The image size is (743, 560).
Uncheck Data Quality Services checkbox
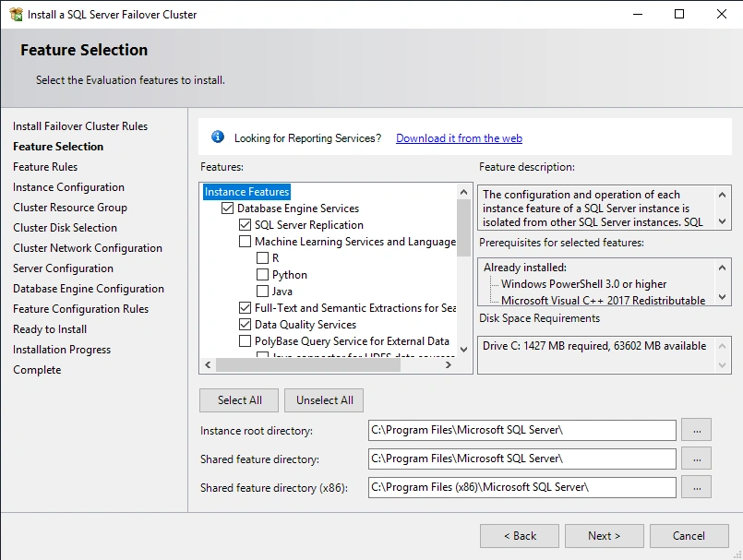[x=245, y=324]
